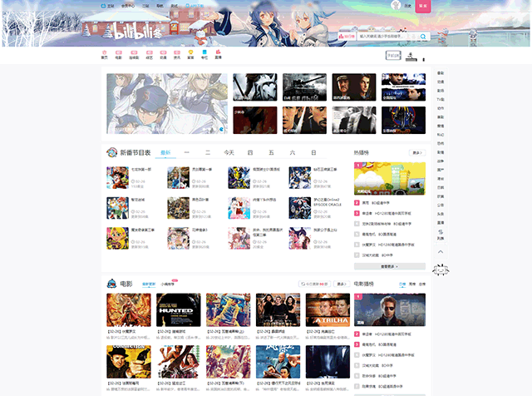532x396 pixels.
Task: Click the main-site TV icon link in top bar
Action: 107,6
